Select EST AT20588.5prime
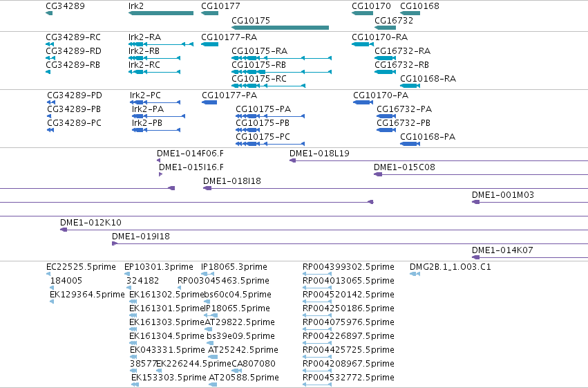Viewport: 588px width, 388px height. pos(244,378)
